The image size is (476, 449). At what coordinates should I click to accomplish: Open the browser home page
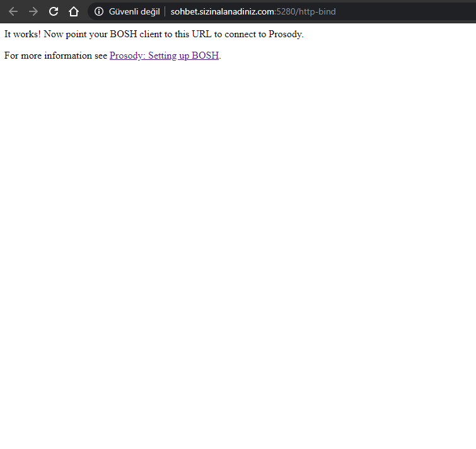[74, 11]
